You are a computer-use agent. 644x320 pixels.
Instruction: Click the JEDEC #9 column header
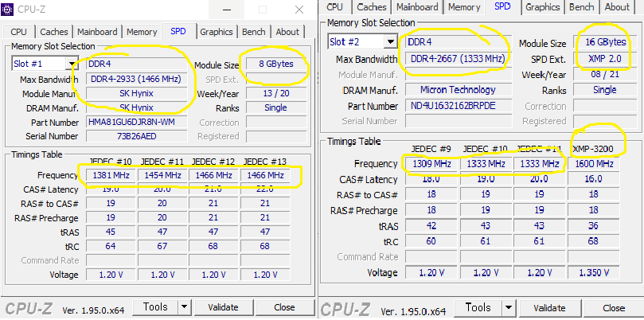click(x=431, y=149)
